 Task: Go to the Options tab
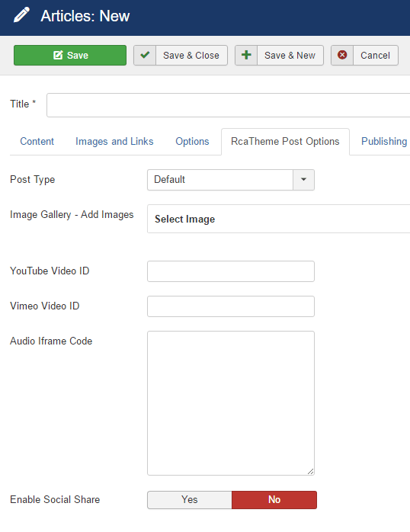coord(192,141)
